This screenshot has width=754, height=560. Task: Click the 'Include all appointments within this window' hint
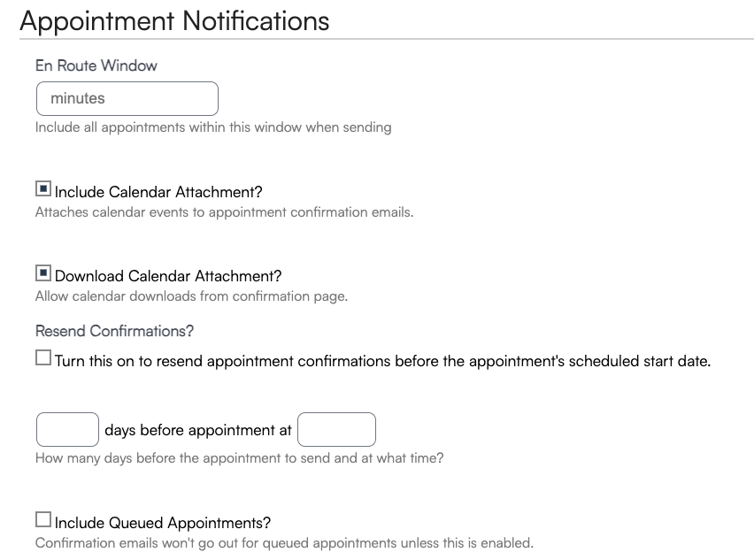pos(212,127)
